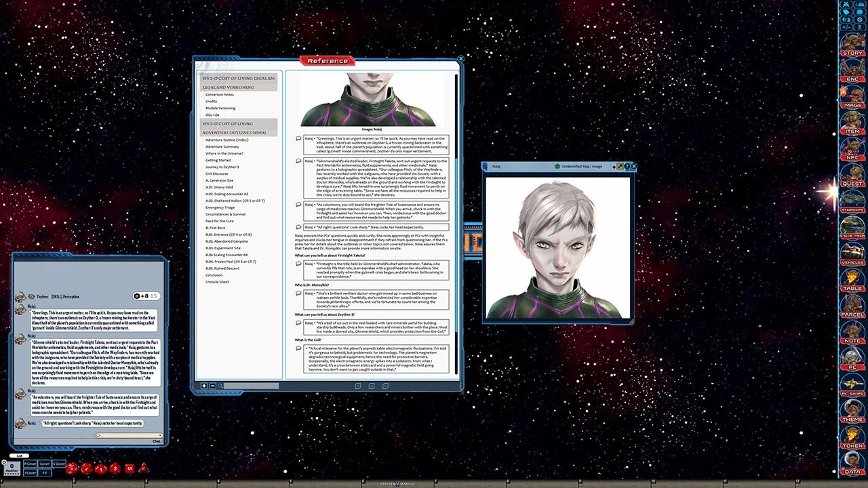The image size is (868, 488).
Task: Select 'Journey to Zeyther-3' in the index
Action: point(222,167)
